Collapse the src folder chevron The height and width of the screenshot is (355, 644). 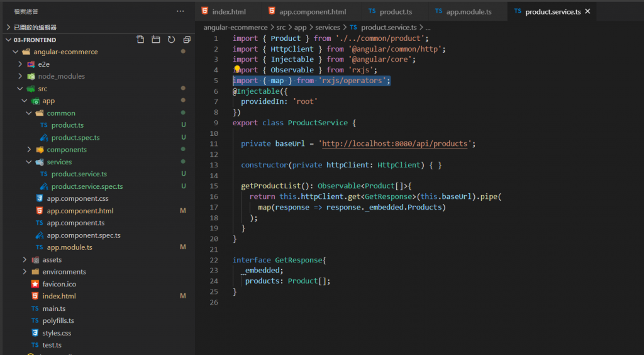pos(20,88)
